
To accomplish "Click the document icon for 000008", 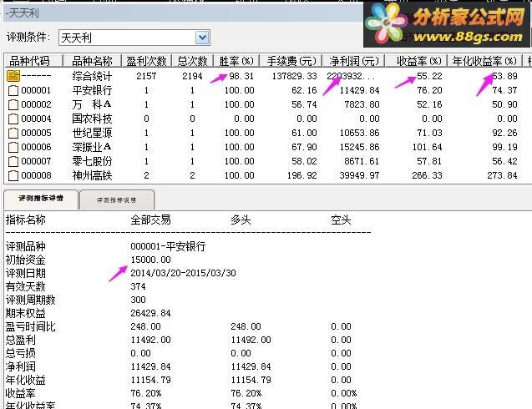I will [x=13, y=175].
